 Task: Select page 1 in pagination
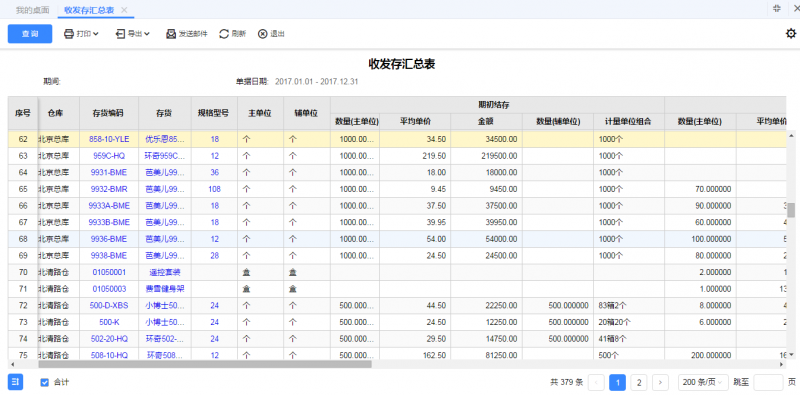[x=617, y=382]
